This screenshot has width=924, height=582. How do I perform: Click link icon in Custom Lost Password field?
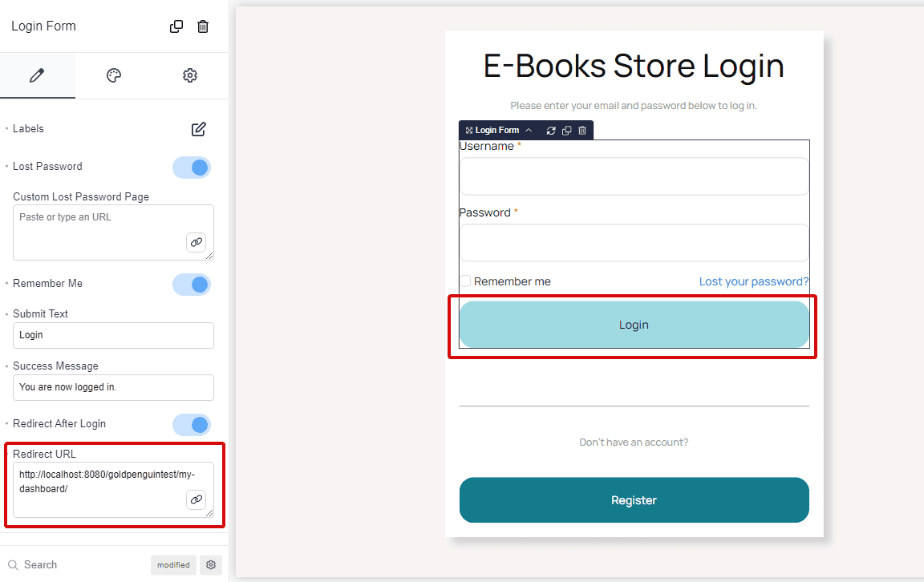pos(196,242)
